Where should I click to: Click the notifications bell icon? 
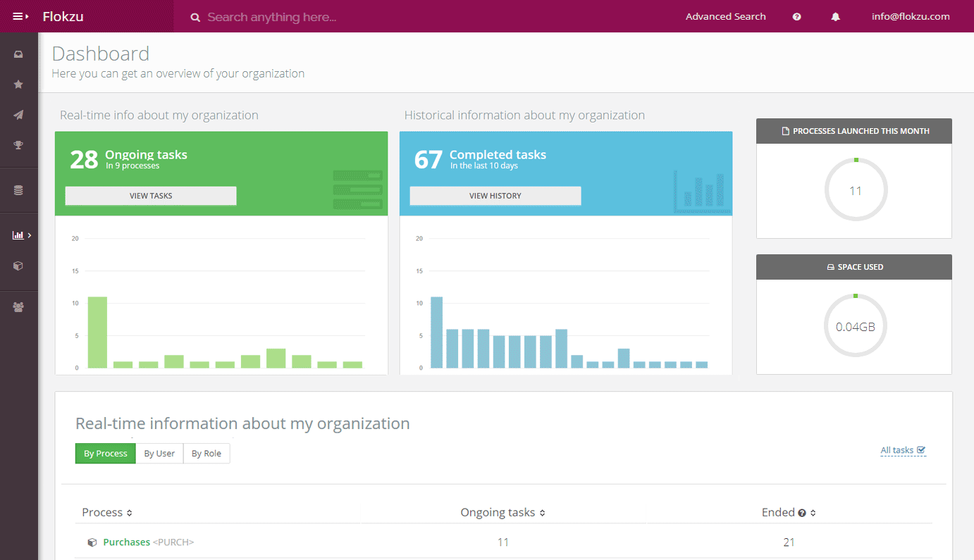(835, 17)
